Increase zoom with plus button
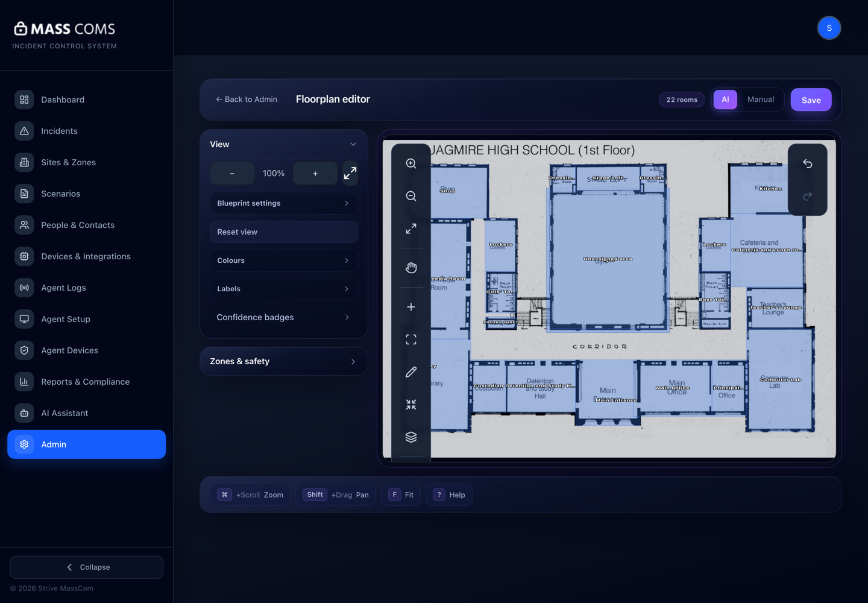The image size is (868, 603). (x=315, y=173)
